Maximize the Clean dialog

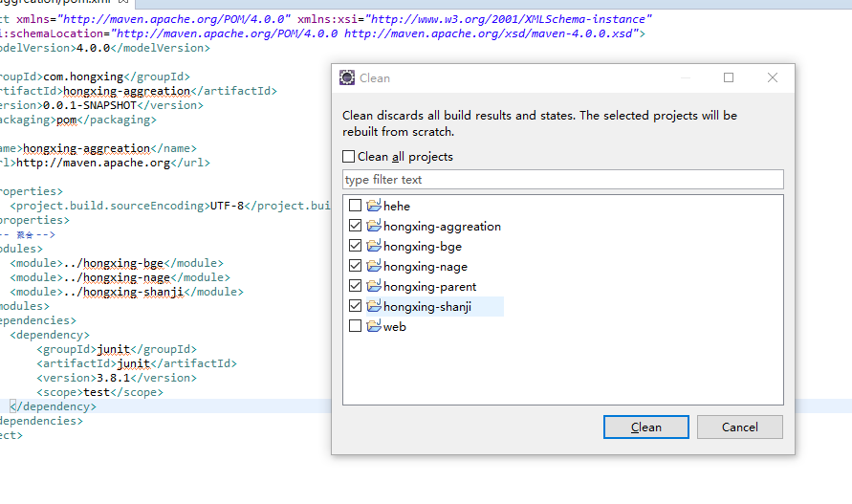[x=729, y=77]
